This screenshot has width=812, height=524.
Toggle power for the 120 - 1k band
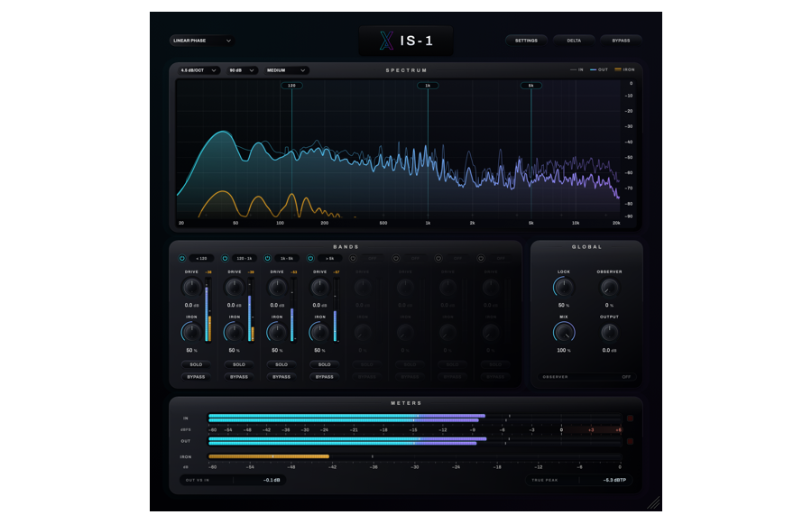click(x=225, y=258)
